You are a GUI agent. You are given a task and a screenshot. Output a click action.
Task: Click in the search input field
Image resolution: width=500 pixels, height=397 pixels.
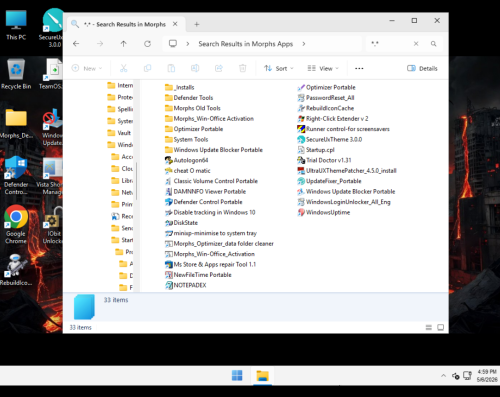pos(391,44)
